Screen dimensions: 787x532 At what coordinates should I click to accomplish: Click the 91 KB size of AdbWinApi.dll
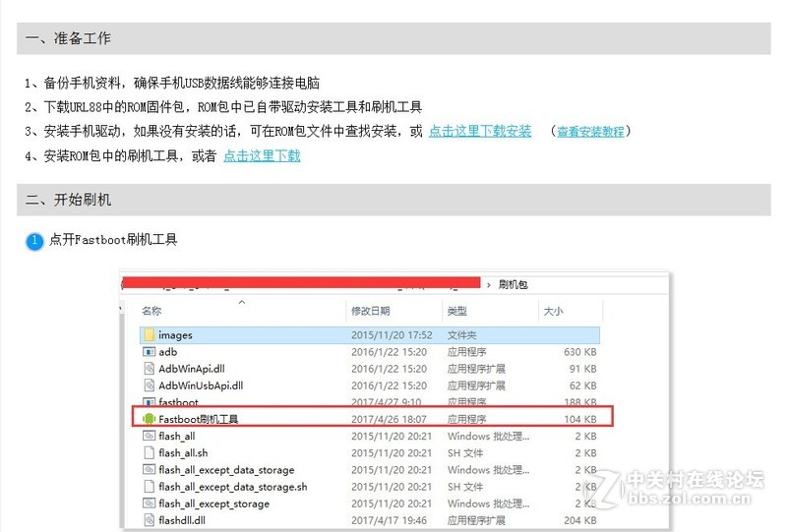[x=582, y=369]
